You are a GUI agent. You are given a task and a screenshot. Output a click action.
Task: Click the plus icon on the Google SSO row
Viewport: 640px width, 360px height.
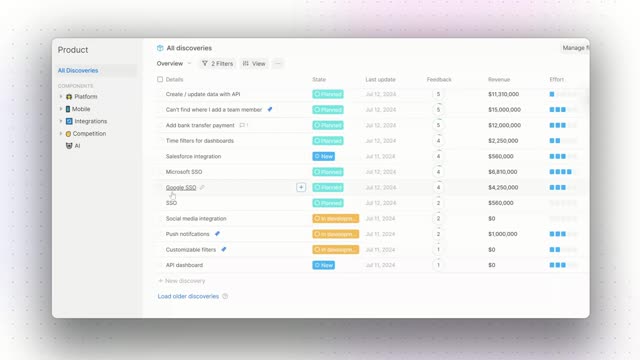pos(301,187)
